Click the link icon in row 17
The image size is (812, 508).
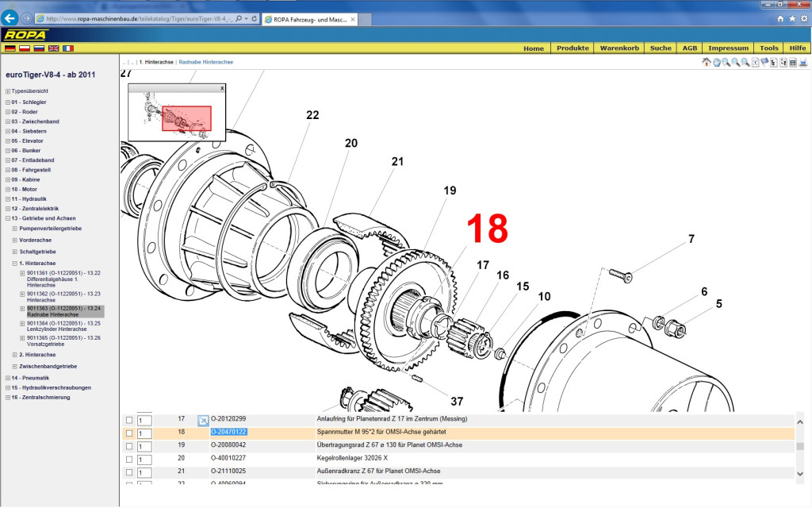click(203, 421)
